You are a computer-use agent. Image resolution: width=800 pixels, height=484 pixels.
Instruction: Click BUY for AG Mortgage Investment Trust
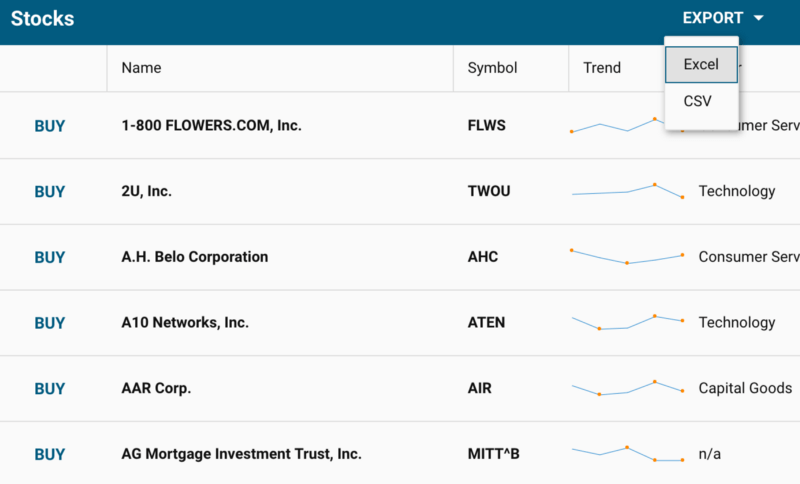click(x=49, y=454)
